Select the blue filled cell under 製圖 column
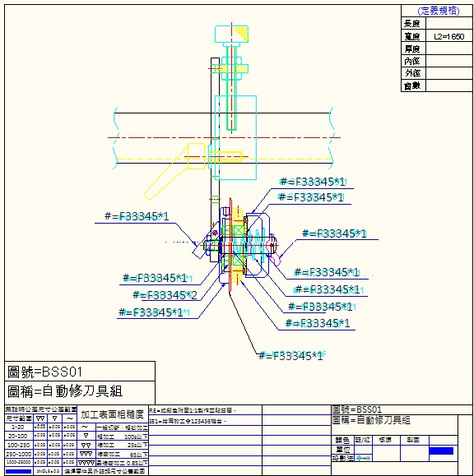474x476 pixels. click(x=441, y=451)
